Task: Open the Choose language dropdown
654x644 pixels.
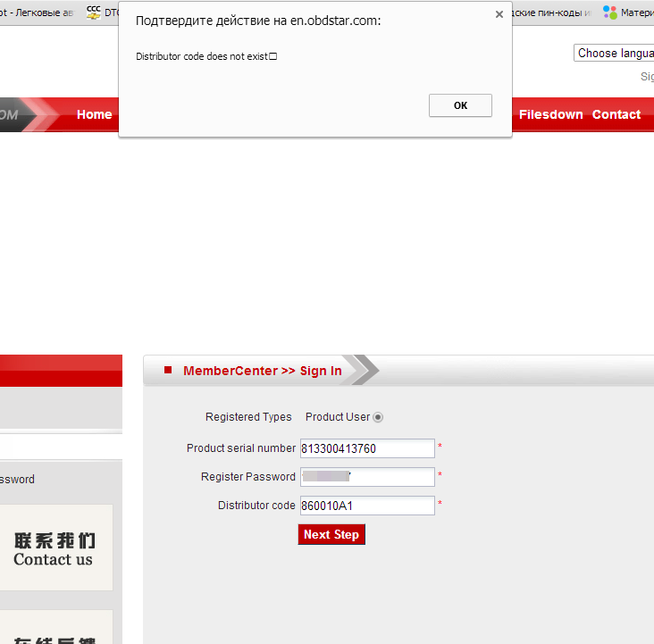Action: (x=614, y=53)
